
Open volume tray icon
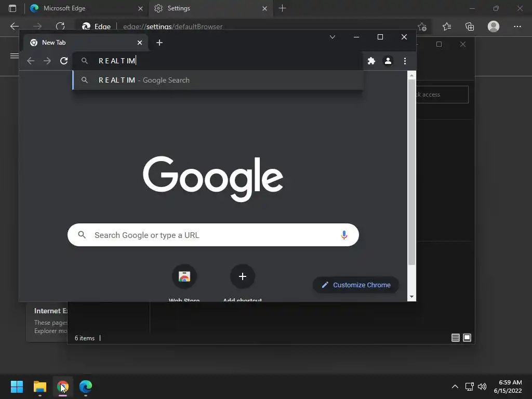tap(482, 387)
